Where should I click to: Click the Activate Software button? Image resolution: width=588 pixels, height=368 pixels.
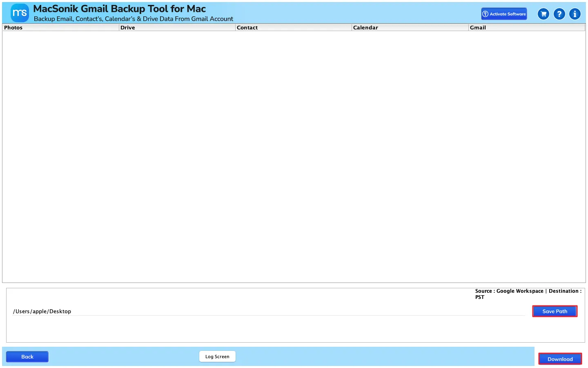click(504, 14)
